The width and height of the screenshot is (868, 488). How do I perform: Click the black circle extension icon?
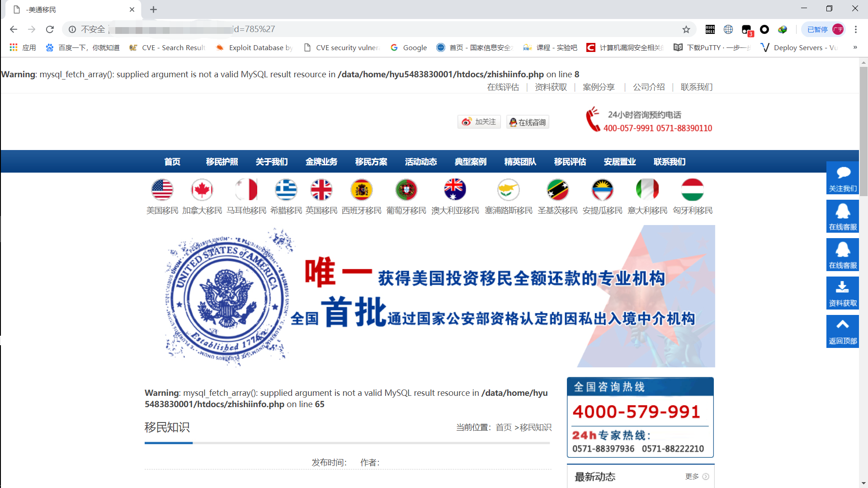[x=764, y=29]
